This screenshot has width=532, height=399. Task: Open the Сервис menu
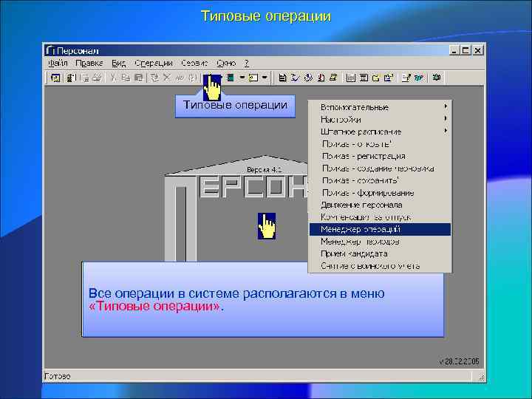tap(194, 63)
